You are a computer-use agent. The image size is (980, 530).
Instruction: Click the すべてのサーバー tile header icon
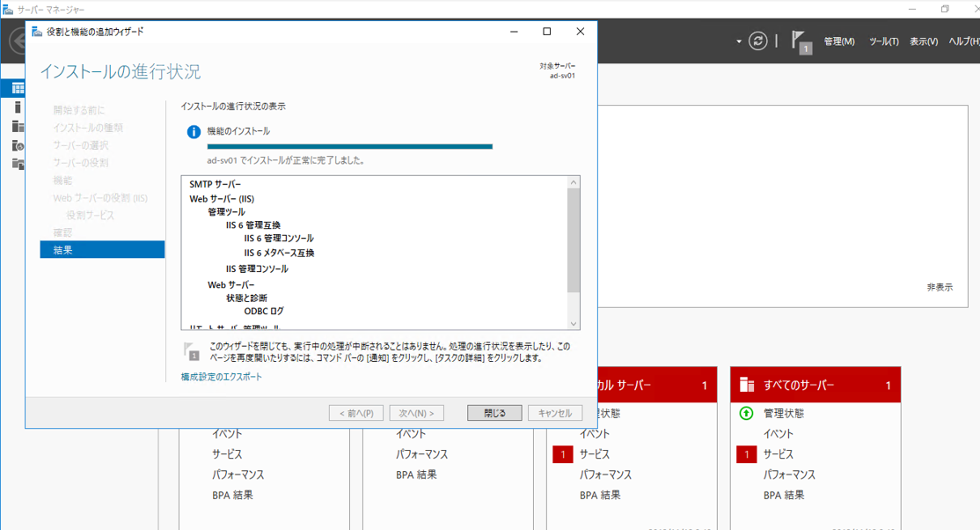[747, 384]
